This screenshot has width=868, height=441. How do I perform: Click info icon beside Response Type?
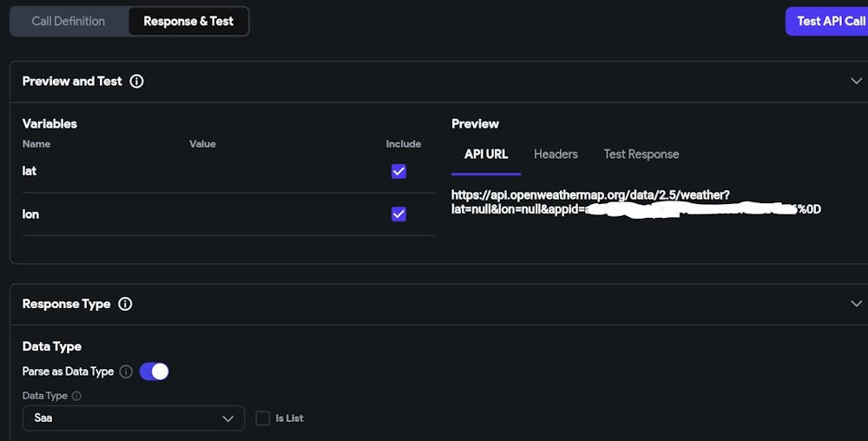(x=125, y=304)
